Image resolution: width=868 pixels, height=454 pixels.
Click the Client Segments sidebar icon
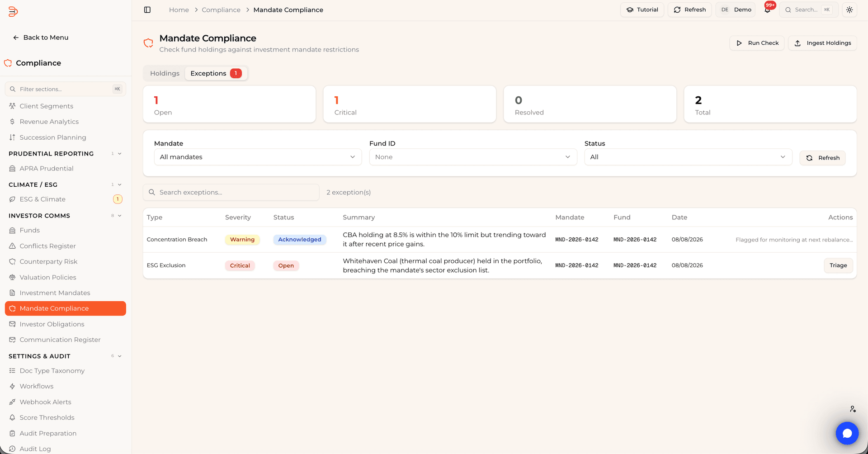12,106
